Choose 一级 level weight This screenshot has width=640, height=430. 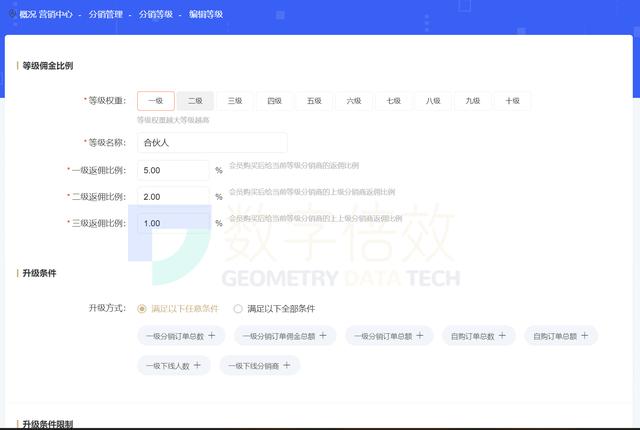(x=155, y=101)
